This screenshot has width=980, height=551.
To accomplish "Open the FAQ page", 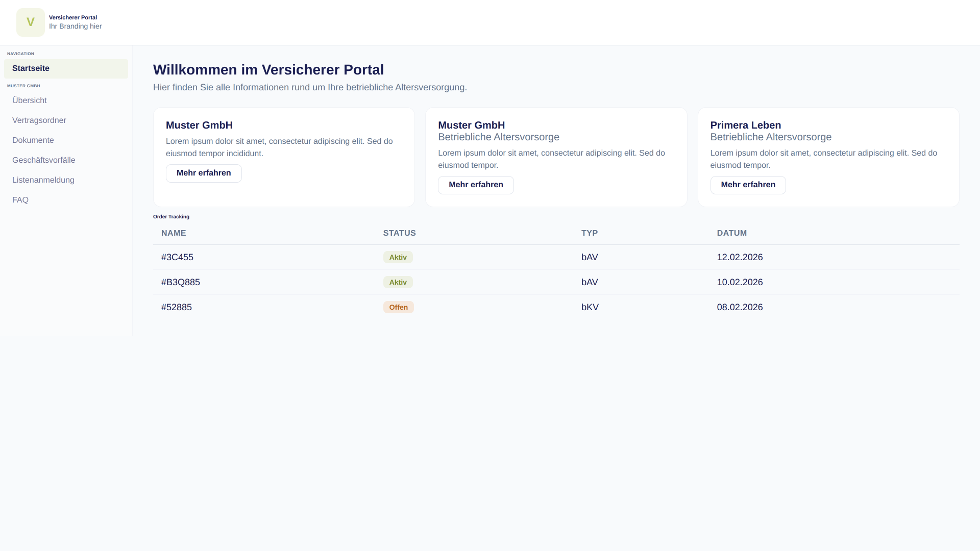I will pos(20,200).
